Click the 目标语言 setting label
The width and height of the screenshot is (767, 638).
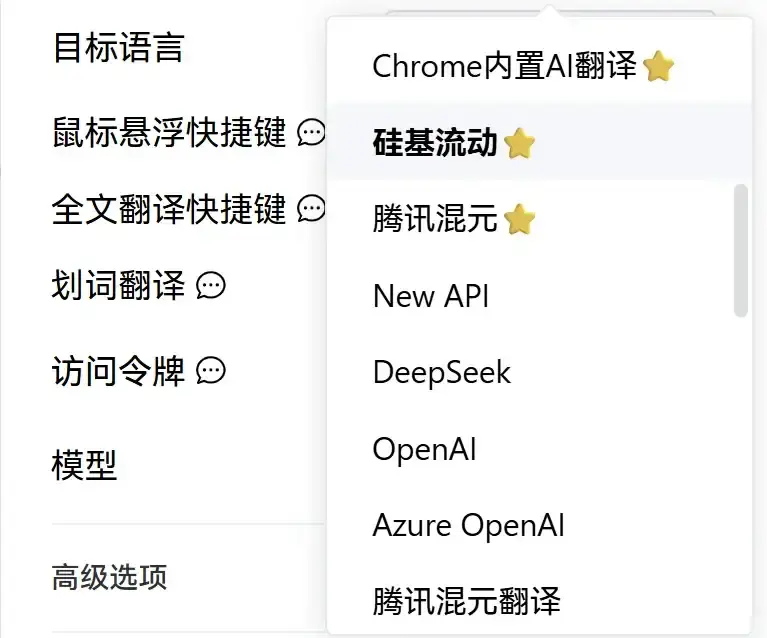(x=118, y=48)
